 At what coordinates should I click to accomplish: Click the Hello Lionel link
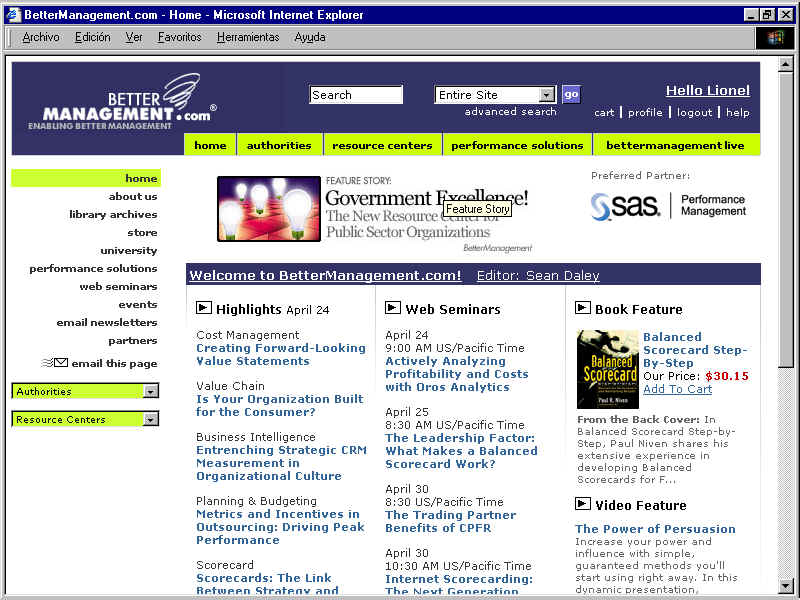coord(708,90)
